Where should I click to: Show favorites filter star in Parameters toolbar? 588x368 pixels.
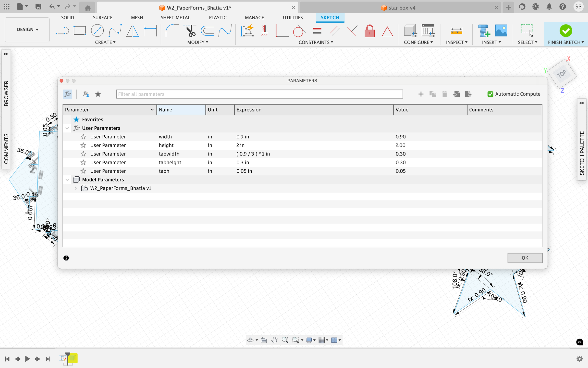click(x=98, y=94)
